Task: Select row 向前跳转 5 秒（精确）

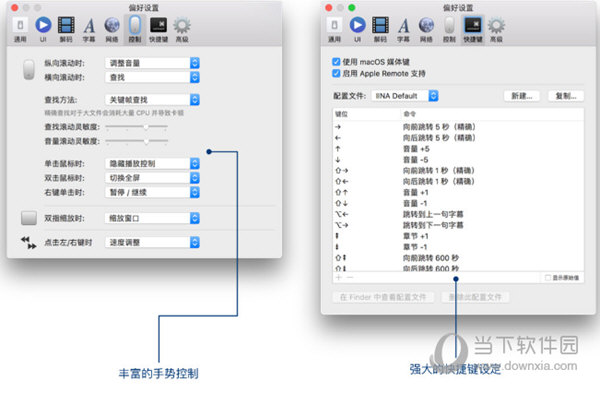Action: [x=458, y=127]
